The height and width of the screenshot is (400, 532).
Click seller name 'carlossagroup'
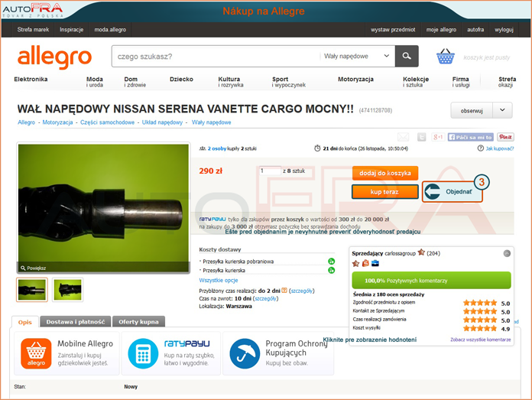click(400, 253)
